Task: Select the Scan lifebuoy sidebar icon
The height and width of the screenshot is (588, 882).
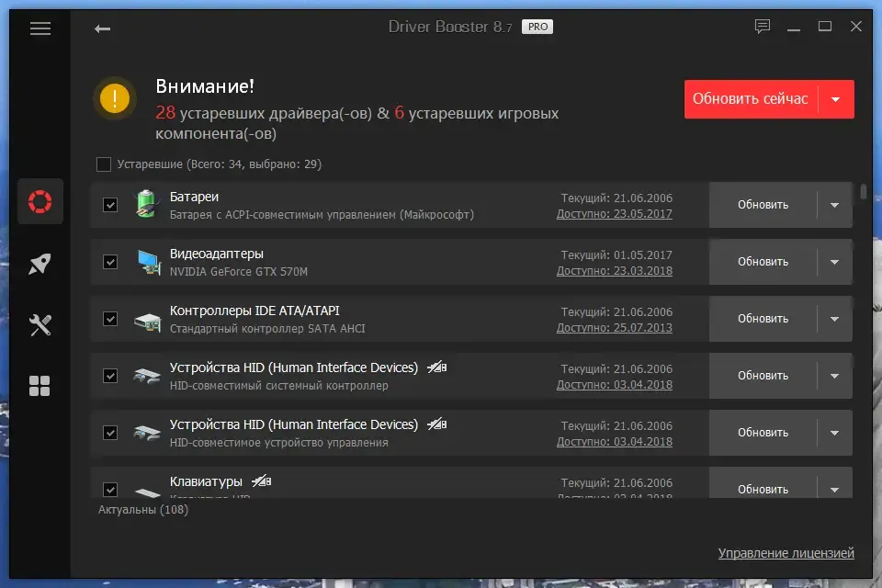Action: coord(40,201)
